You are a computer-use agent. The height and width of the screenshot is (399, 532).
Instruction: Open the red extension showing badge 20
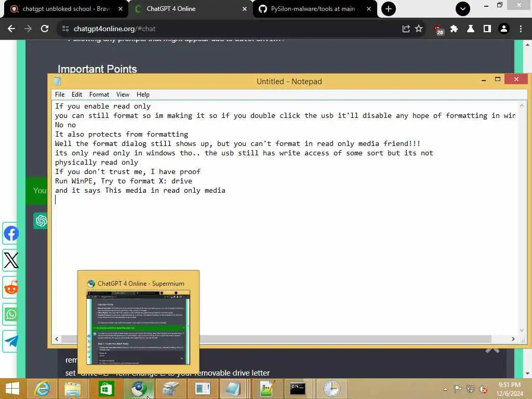click(438, 30)
